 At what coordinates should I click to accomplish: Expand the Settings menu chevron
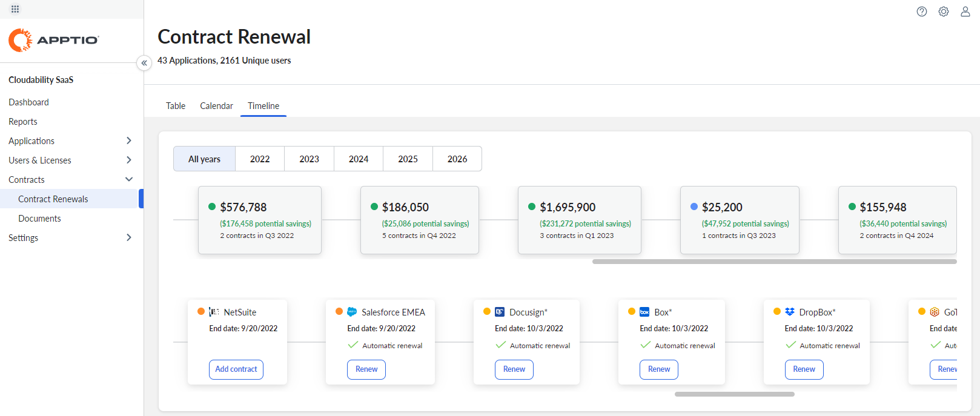tap(128, 237)
